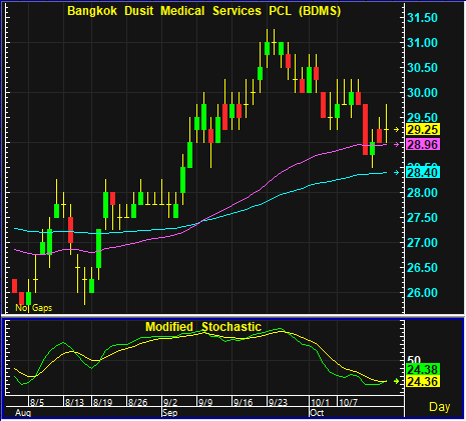Click the cyan 28.40 moving average label

pyautogui.click(x=423, y=172)
